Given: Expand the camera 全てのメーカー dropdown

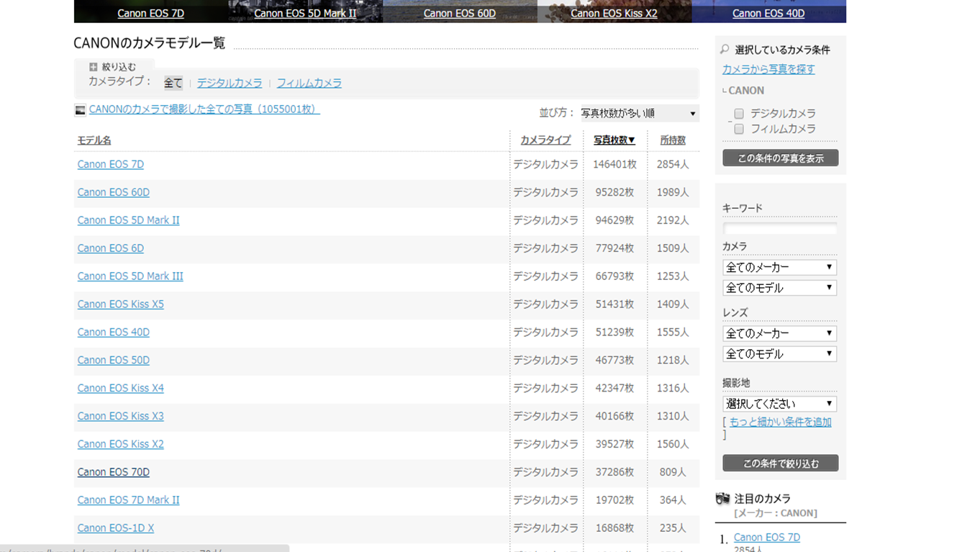Looking at the screenshot, I should 779,267.
